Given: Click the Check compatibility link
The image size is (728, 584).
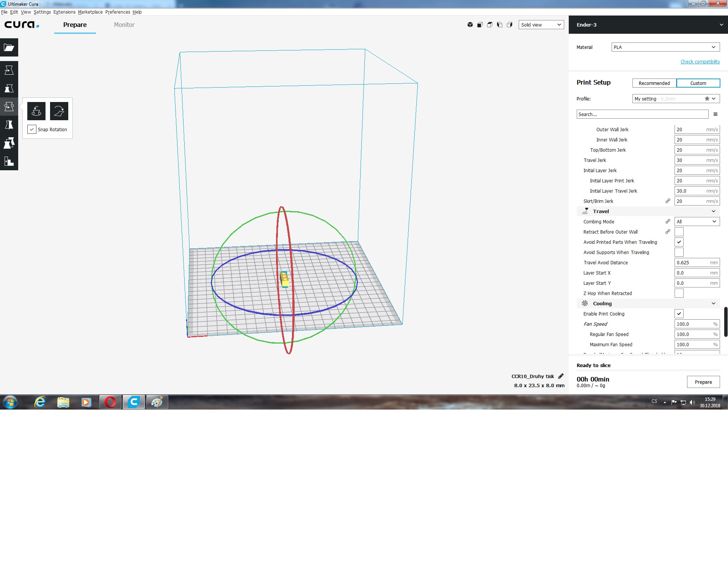Looking at the screenshot, I should pos(700,61).
